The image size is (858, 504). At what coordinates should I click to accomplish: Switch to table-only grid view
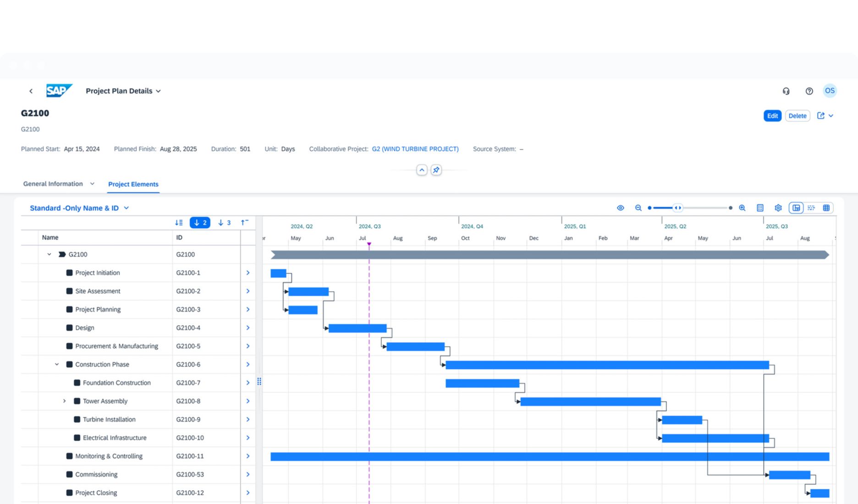[x=826, y=208]
